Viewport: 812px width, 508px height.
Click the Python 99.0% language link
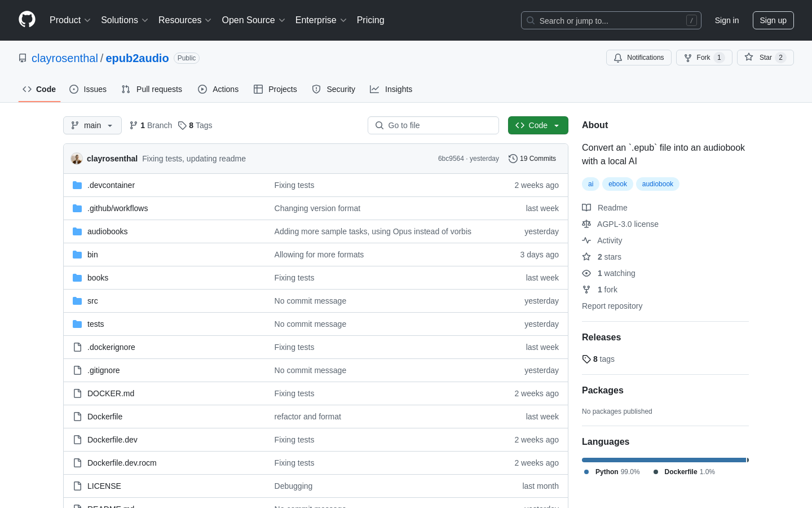coord(612,472)
